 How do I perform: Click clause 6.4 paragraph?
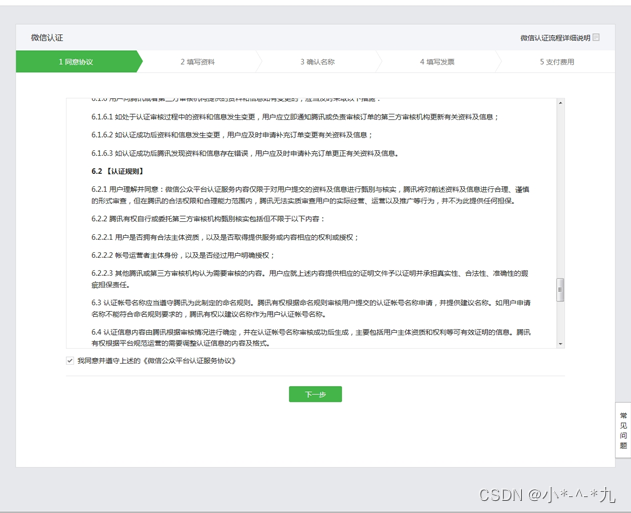pyautogui.click(x=311, y=338)
